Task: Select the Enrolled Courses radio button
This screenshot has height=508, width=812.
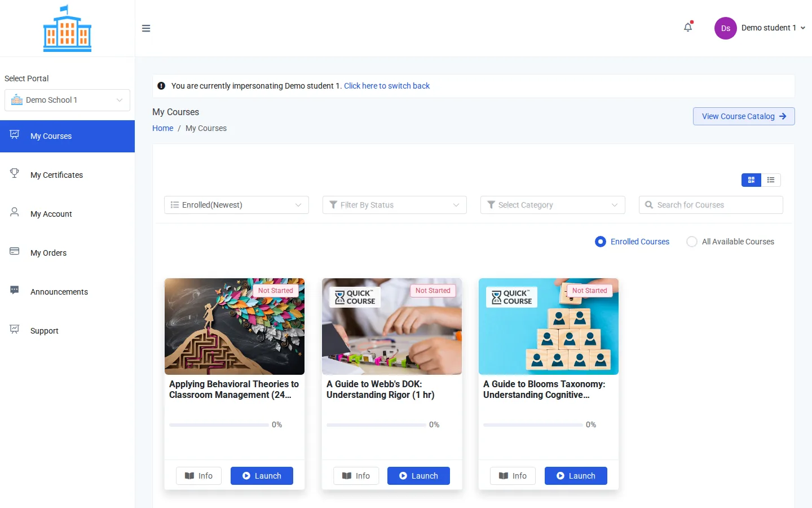Action: point(601,242)
